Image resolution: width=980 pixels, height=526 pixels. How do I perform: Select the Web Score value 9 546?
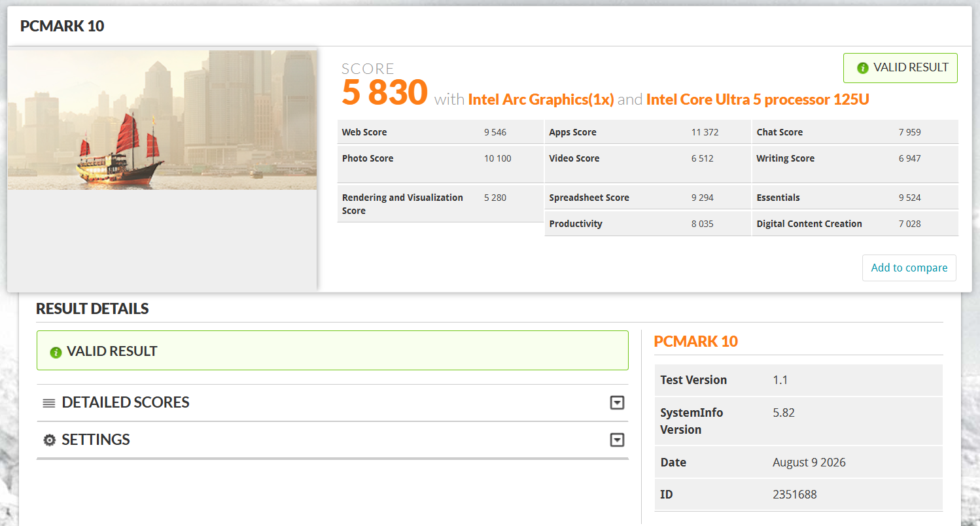(495, 132)
